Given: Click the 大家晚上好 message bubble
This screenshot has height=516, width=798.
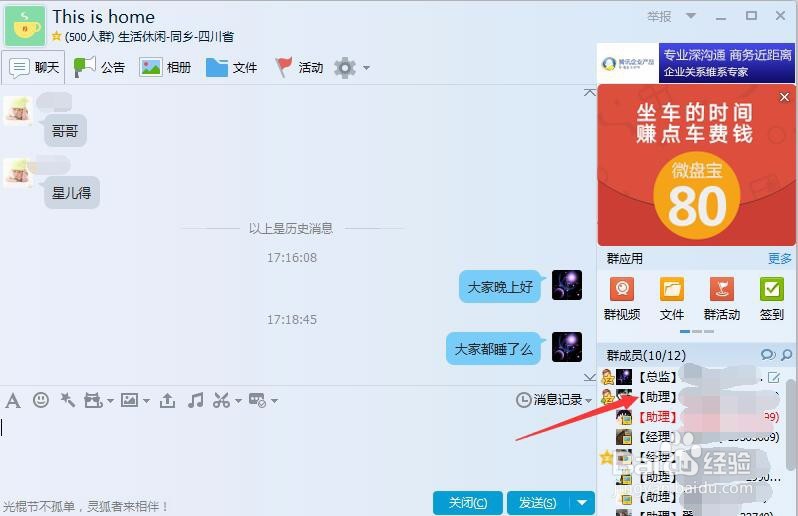Looking at the screenshot, I should pos(500,286).
